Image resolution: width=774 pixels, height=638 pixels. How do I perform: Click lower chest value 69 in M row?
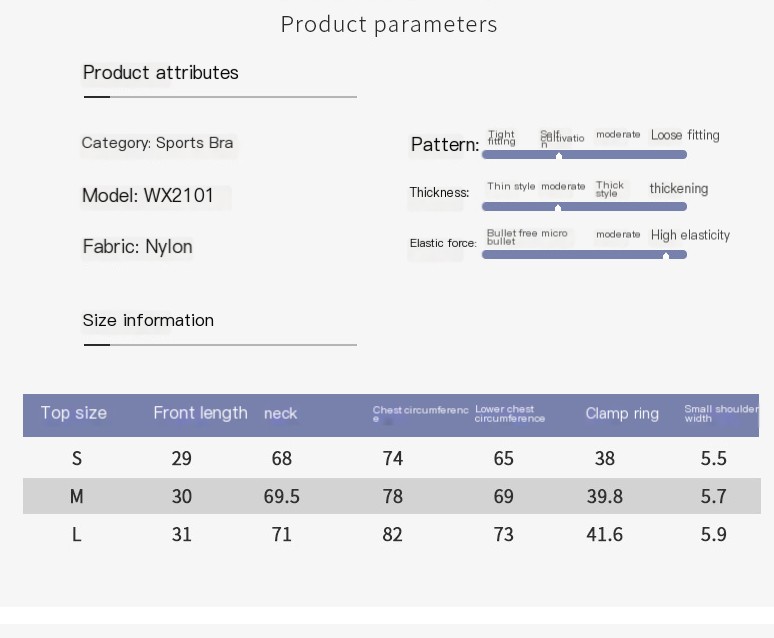point(503,496)
